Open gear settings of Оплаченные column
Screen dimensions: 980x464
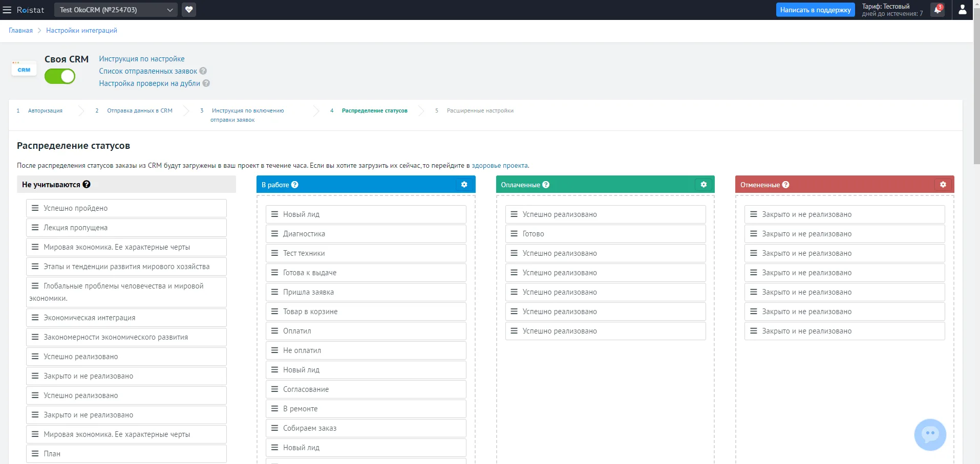pos(704,185)
